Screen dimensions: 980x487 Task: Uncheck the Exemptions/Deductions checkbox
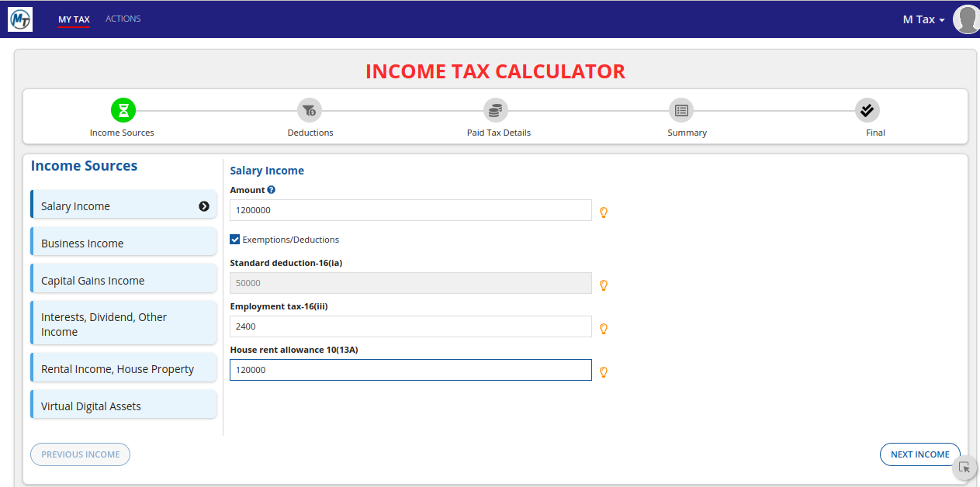click(235, 240)
